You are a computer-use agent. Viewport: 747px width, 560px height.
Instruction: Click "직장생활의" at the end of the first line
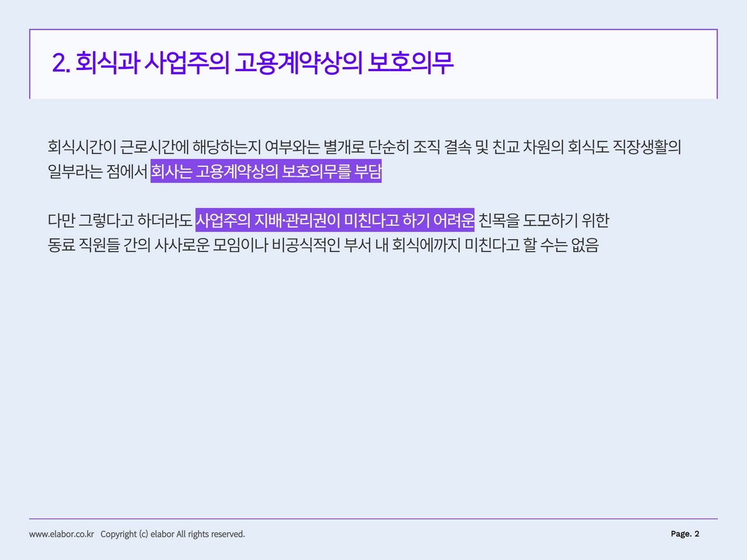tap(647, 146)
